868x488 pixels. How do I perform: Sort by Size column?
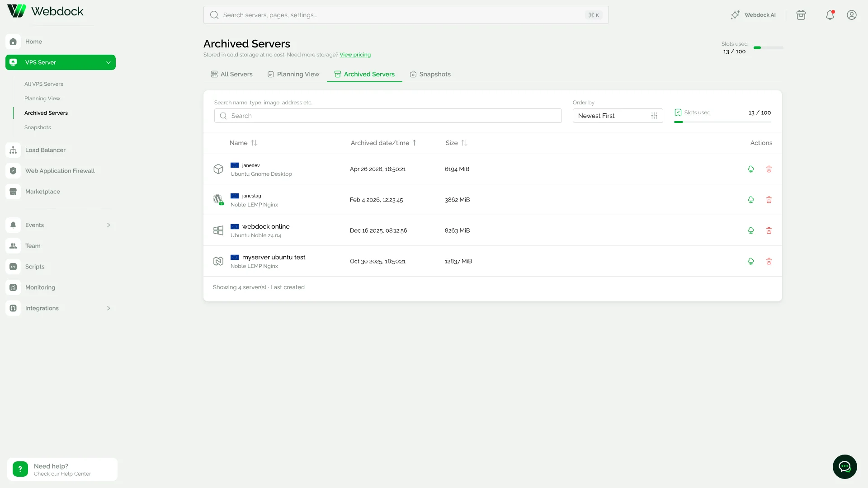(x=456, y=143)
